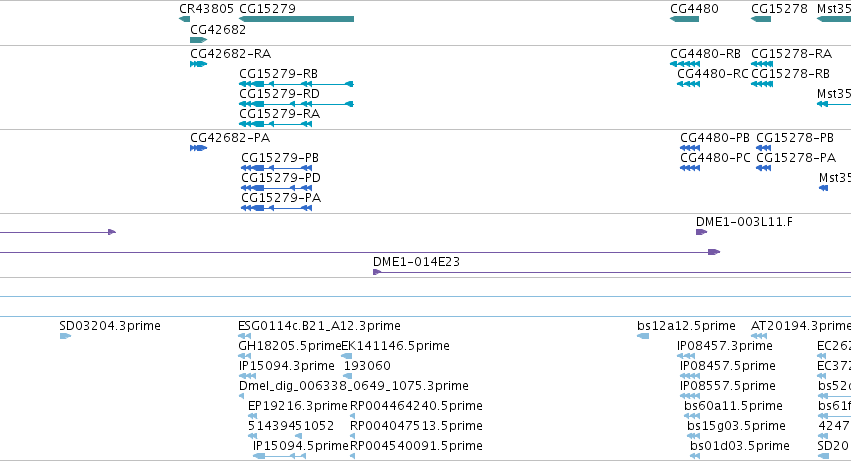This screenshot has height=461, width=851.
Task: Click protein label CG15279-PB
Action: [280, 158]
